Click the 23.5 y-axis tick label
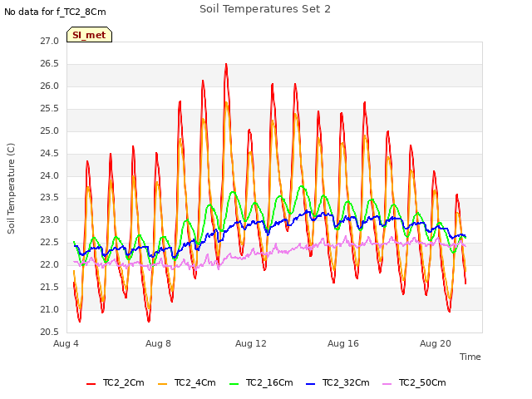The width and height of the screenshot is (532, 399). pos(50,197)
